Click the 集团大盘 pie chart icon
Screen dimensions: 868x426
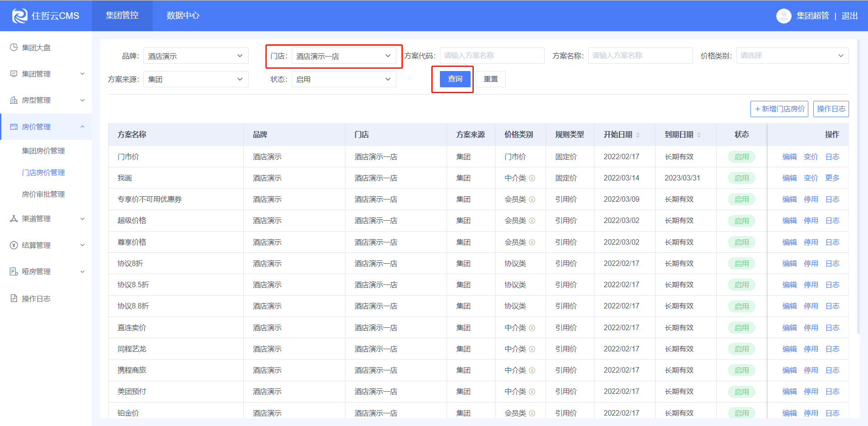14,47
